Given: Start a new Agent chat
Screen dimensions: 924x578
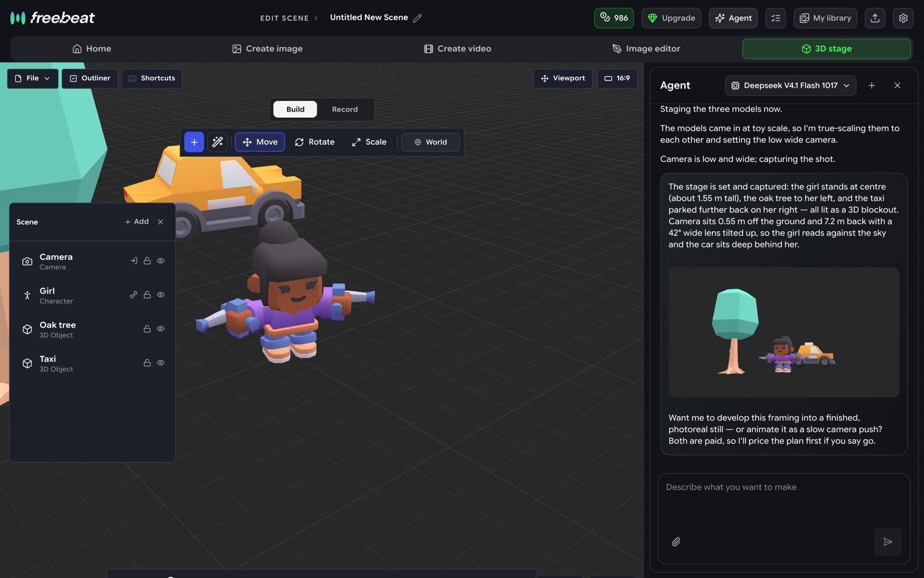Looking at the screenshot, I should (x=872, y=86).
